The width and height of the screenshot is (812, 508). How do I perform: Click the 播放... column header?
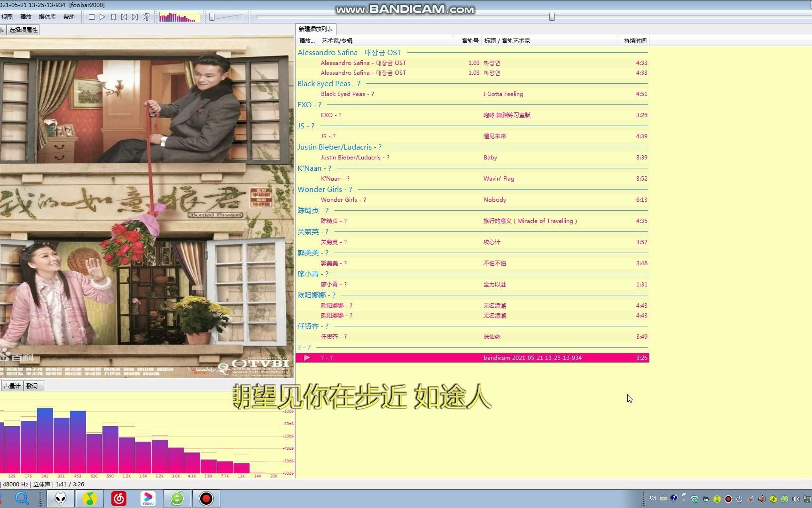click(x=307, y=41)
